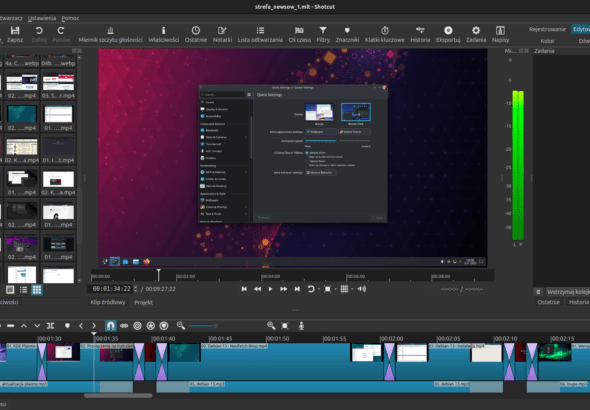Skip to the start of the video
This screenshot has height=410, width=590.
[x=244, y=289]
